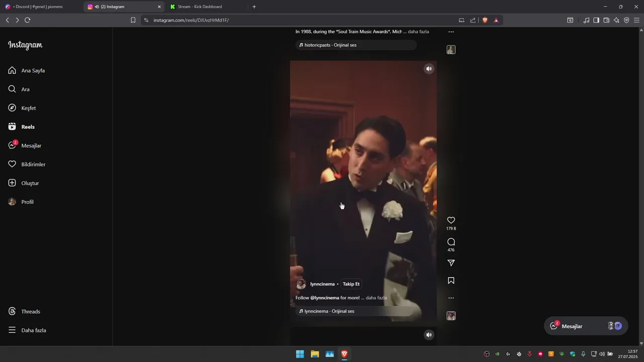Open Brave Rewards triangle icon
This screenshot has height=362, width=644.
click(x=496, y=20)
